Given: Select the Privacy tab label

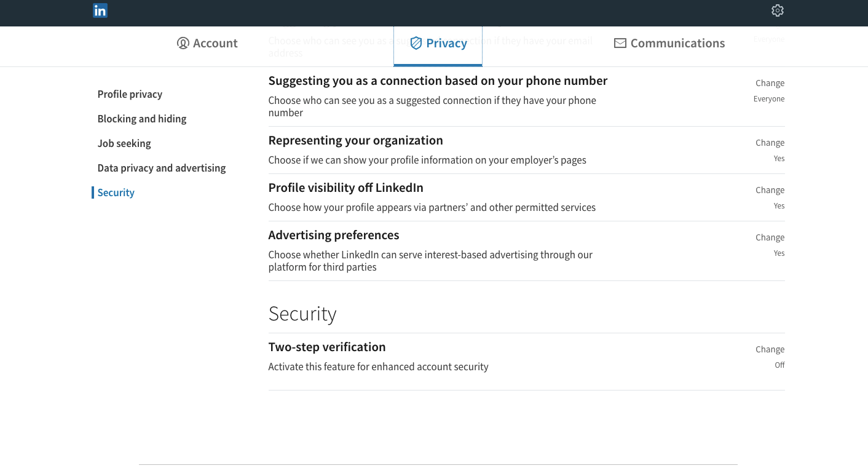Looking at the screenshot, I should 446,43.
